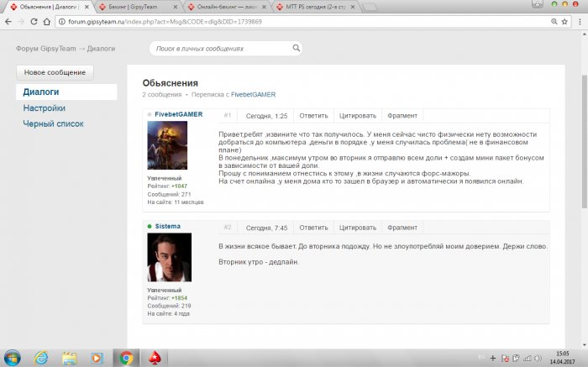
Task: Click the Объяснения heading
Action: click(x=171, y=83)
